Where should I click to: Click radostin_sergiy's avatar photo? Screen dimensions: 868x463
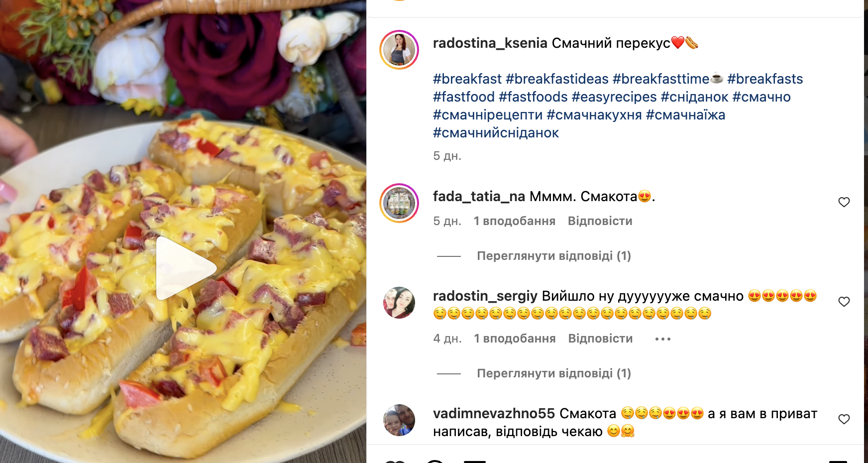pos(399,303)
